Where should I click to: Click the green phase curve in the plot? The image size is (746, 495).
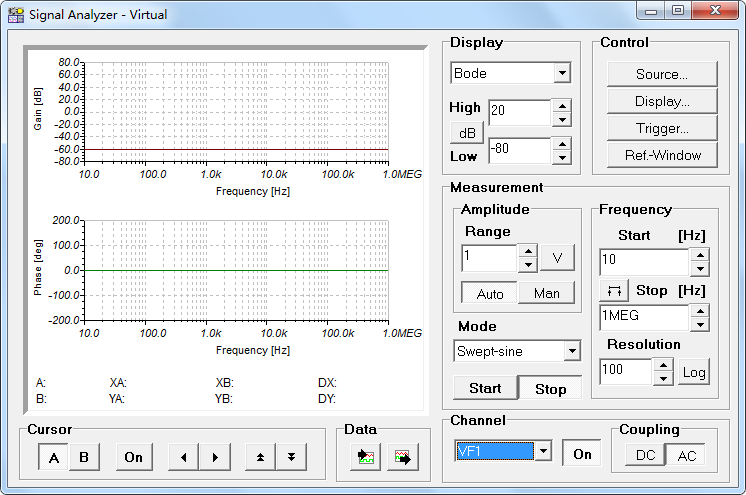pos(236,270)
